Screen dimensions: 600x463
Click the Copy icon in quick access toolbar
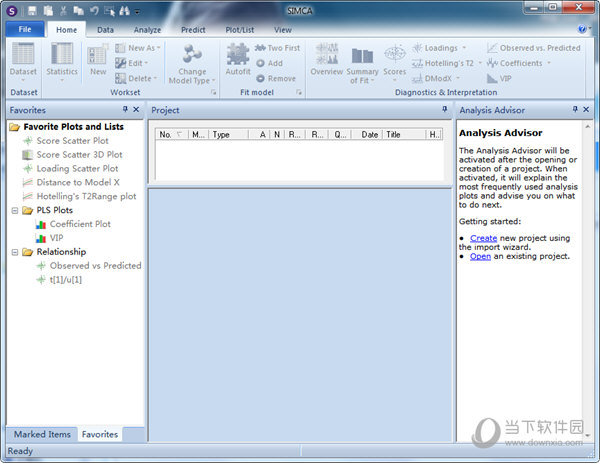(79, 11)
